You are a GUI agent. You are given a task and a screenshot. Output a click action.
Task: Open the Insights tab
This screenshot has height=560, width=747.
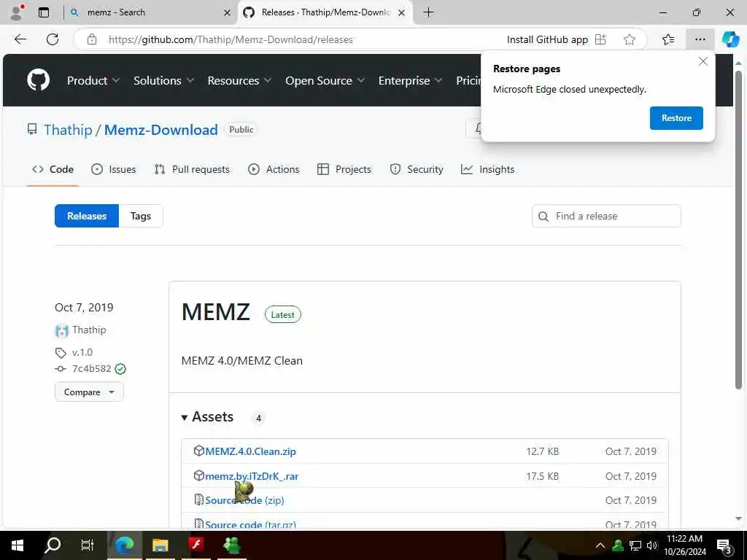pos(488,169)
